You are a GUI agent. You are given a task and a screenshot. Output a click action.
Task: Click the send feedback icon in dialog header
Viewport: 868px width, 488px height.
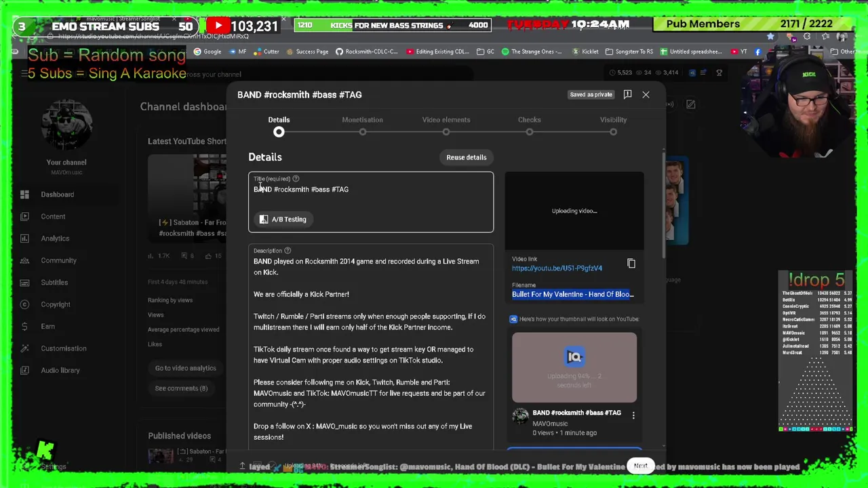(627, 94)
